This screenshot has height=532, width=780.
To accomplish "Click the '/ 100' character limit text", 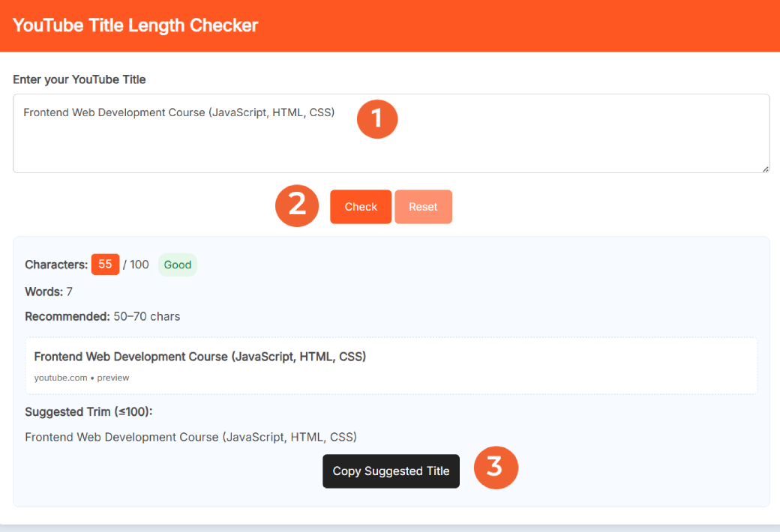I will click(x=136, y=265).
